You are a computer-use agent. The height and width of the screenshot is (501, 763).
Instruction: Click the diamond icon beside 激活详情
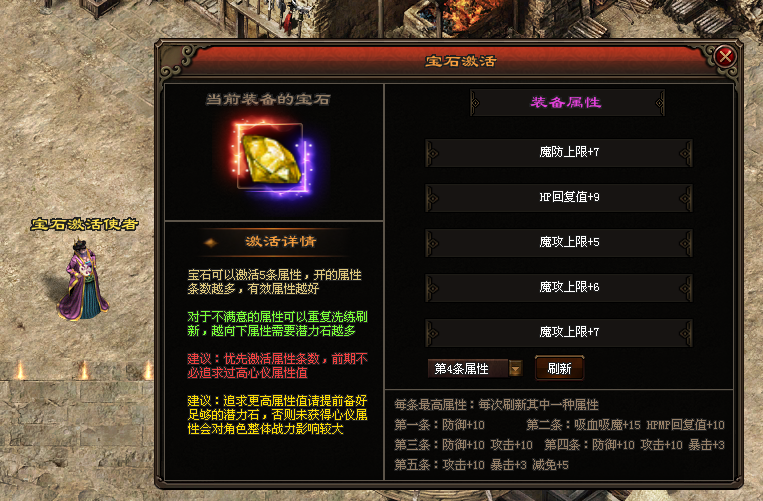tap(210, 242)
